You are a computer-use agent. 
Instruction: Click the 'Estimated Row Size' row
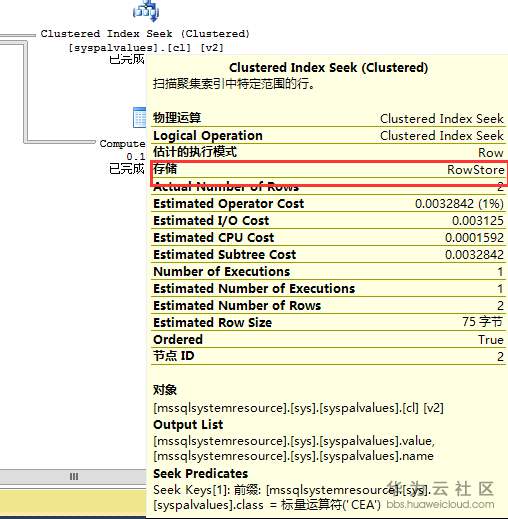click(x=328, y=322)
